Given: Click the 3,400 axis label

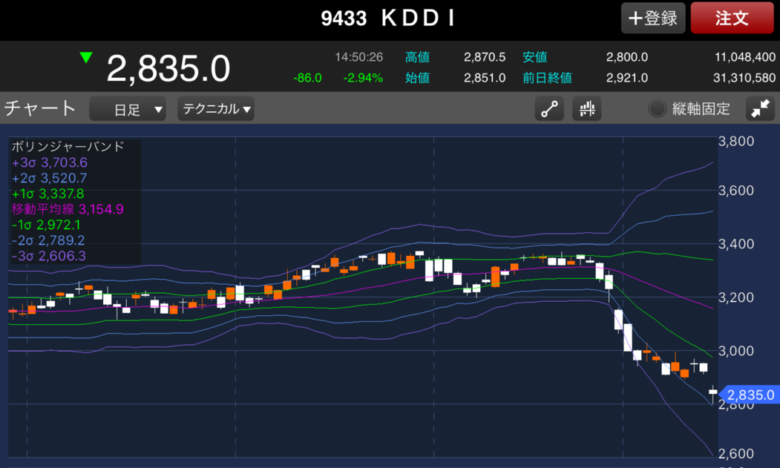Looking at the screenshot, I should point(736,244).
